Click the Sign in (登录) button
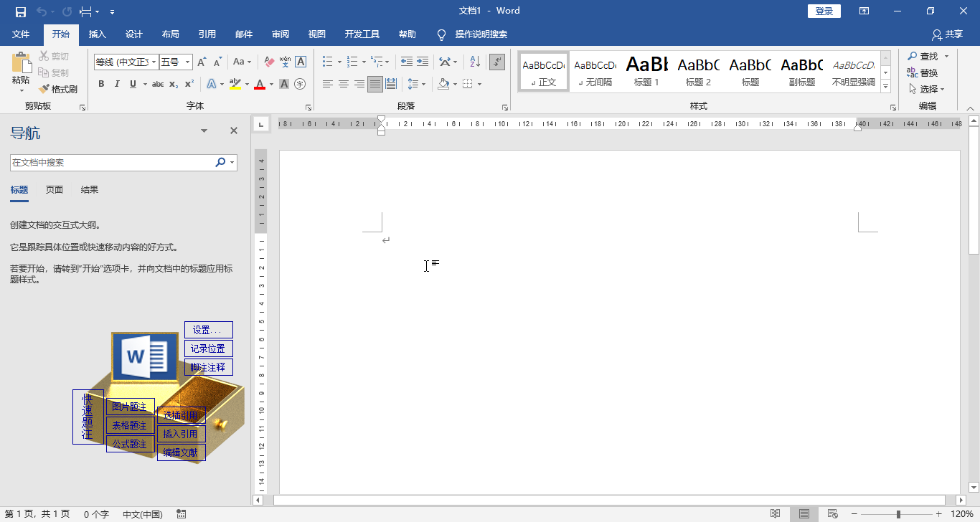980x522 pixels. pyautogui.click(x=824, y=11)
